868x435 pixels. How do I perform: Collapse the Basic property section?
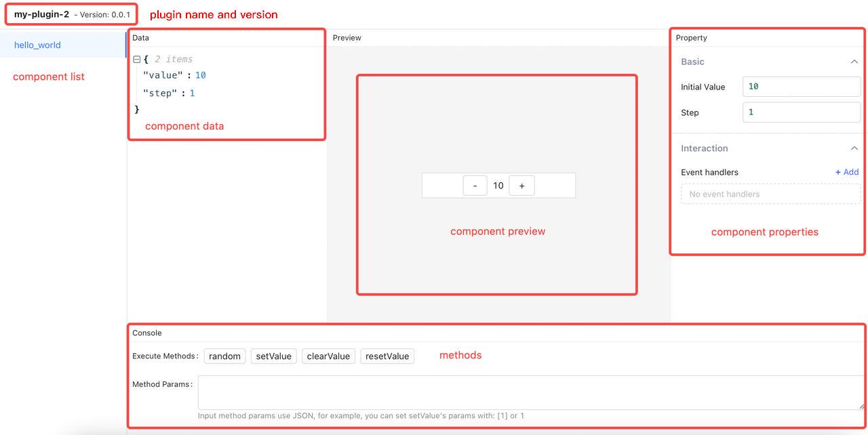tap(854, 62)
